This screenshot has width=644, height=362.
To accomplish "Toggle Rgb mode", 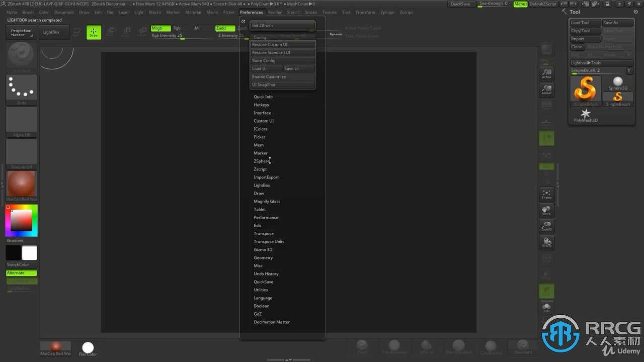I will click(177, 28).
